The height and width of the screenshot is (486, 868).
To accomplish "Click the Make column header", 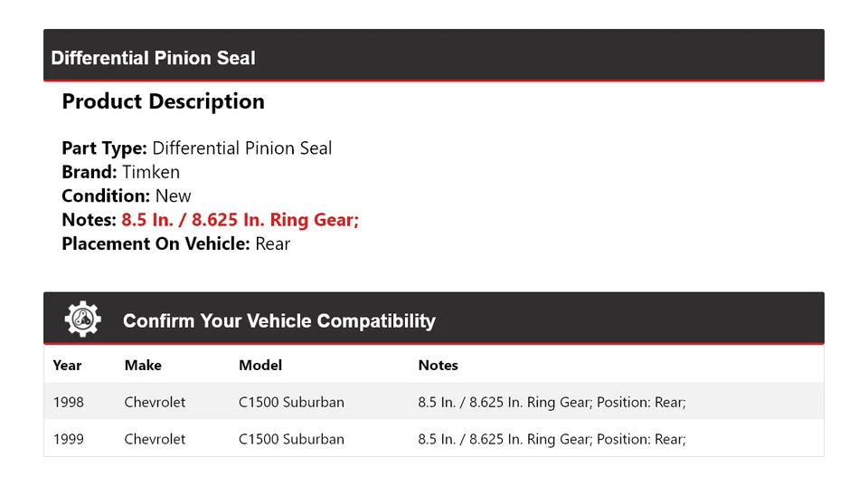I will tap(143, 366).
